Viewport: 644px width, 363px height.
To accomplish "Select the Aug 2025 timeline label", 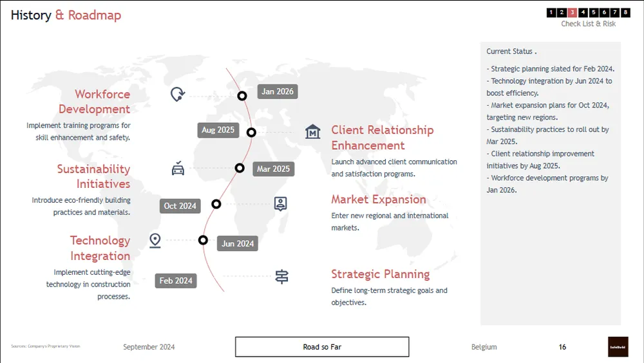I will click(218, 130).
